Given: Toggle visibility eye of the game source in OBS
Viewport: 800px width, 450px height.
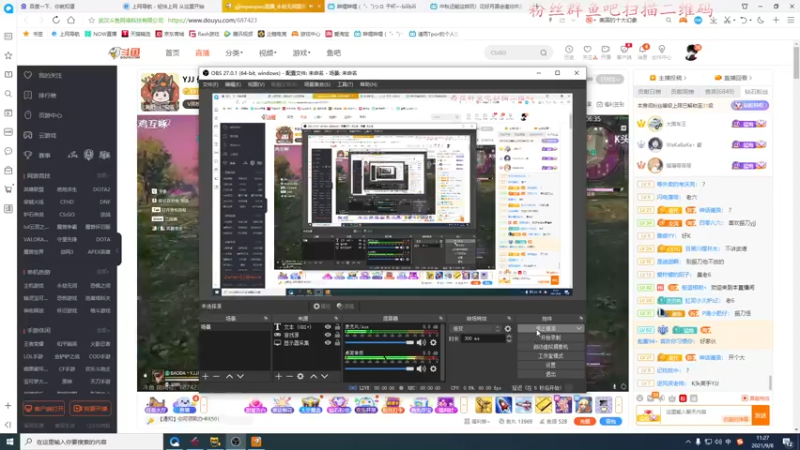Looking at the screenshot, I should point(328,335).
